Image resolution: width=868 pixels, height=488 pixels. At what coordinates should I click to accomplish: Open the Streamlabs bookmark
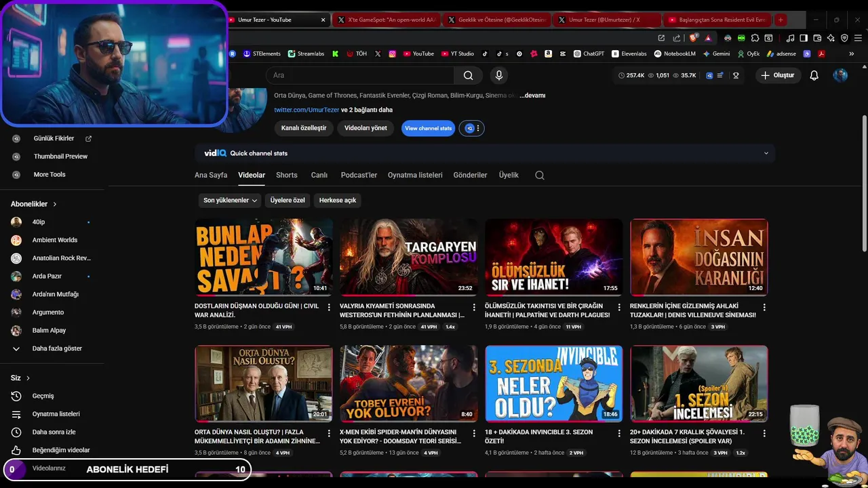306,54
